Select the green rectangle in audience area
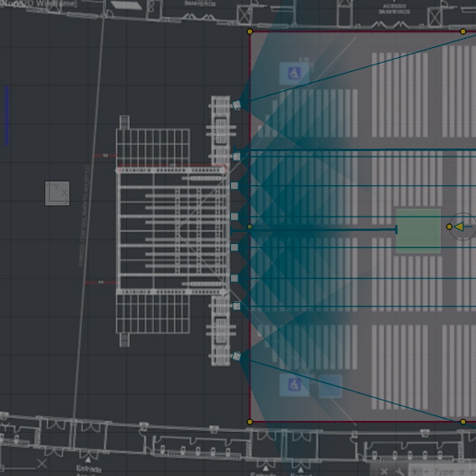The width and height of the screenshot is (476, 476). click(x=418, y=230)
